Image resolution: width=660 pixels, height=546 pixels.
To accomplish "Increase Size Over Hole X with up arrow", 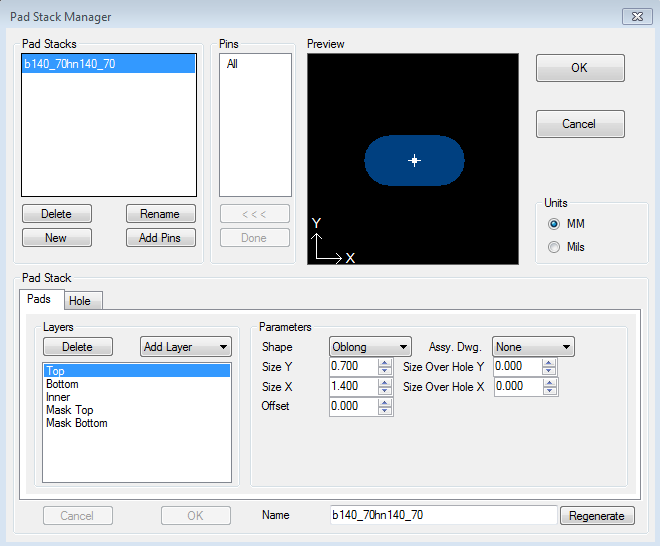I will click(x=549, y=382).
